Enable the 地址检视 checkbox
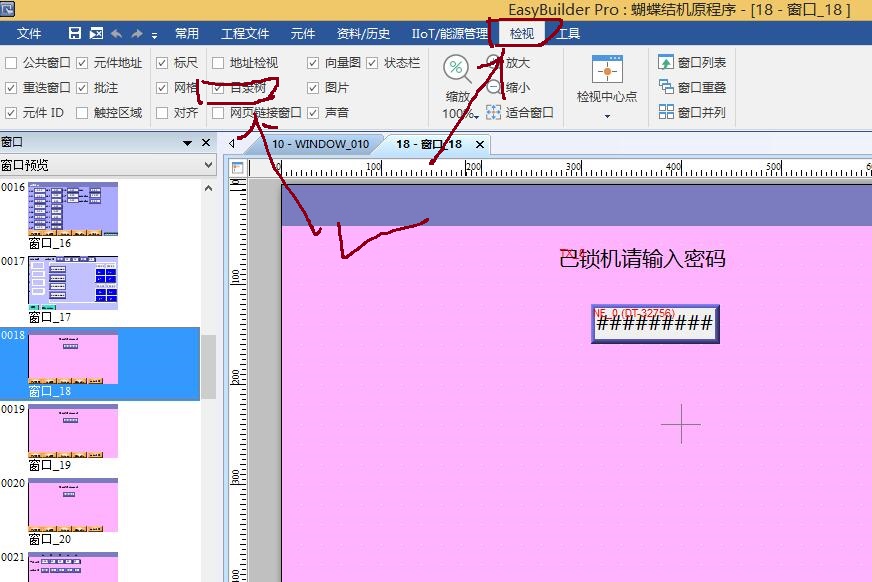 click(218, 62)
